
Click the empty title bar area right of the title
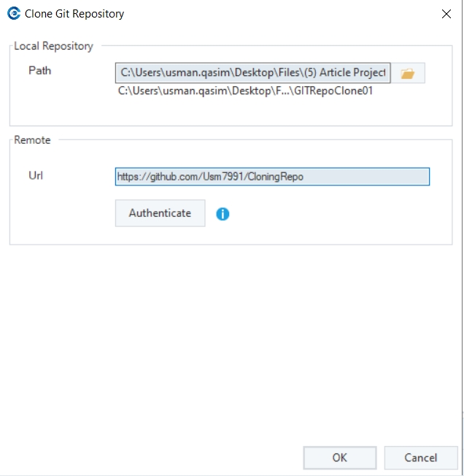point(277,14)
